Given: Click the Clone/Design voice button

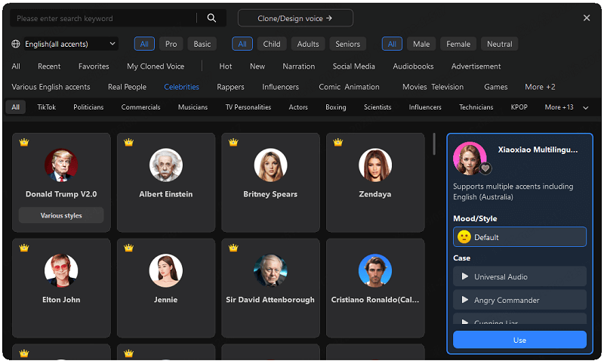Looking at the screenshot, I should pyautogui.click(x=295, y=18).
